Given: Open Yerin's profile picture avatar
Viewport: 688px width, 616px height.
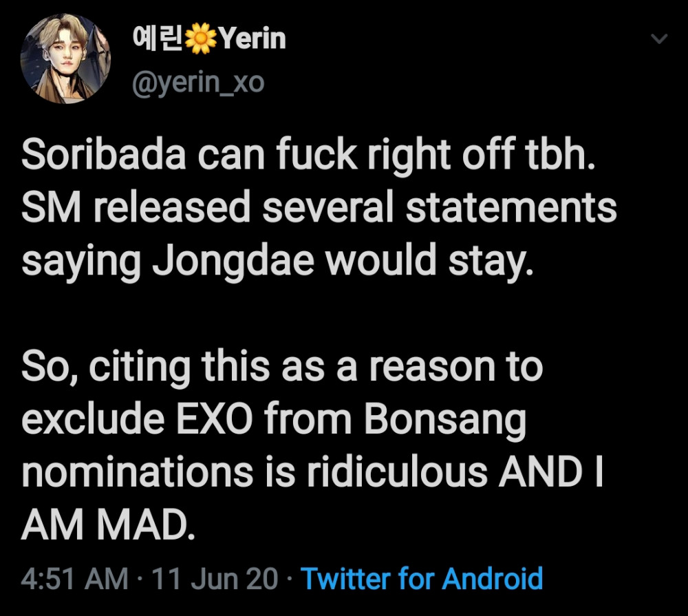Looking at the screenshot, I should (x=65, y=59).
